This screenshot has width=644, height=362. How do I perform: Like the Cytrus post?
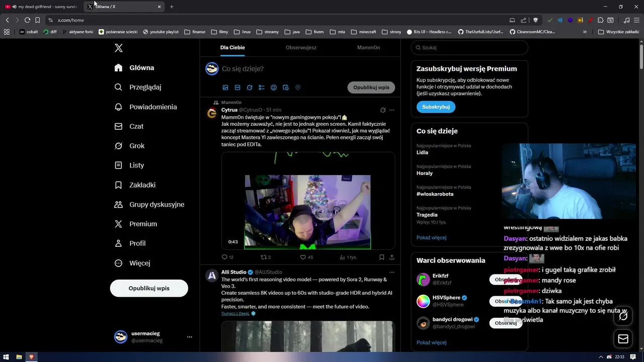[x=306, y=257]
